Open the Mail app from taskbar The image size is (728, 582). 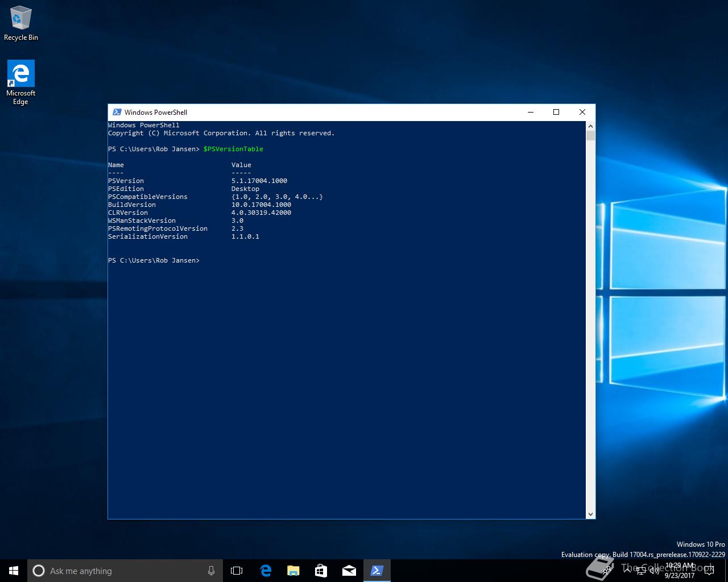pyautogui.click(x=349, y=571)
